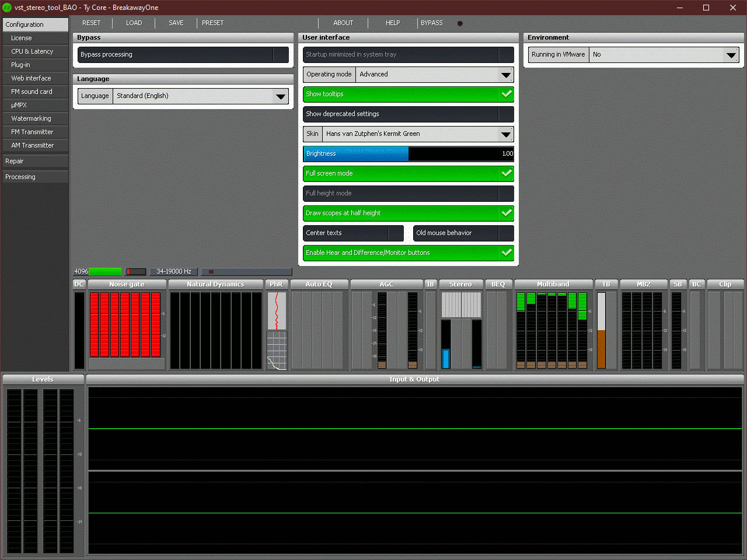Open the Repair section
747x560 pixels.
pos(36,161)
